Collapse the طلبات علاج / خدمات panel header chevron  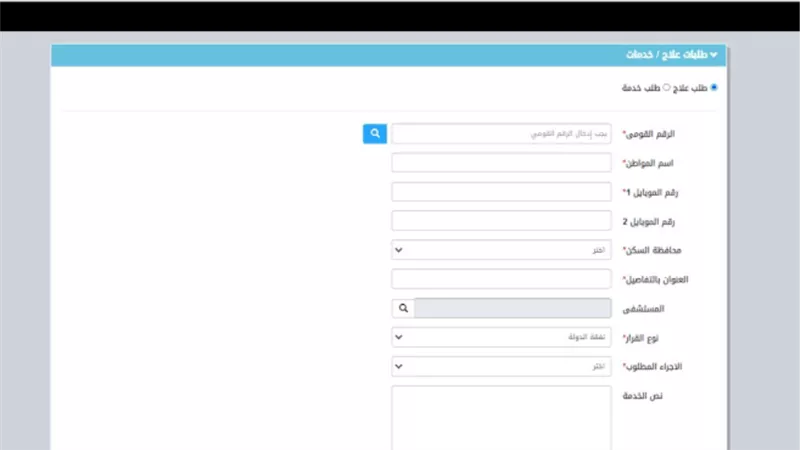pos(713,55)
